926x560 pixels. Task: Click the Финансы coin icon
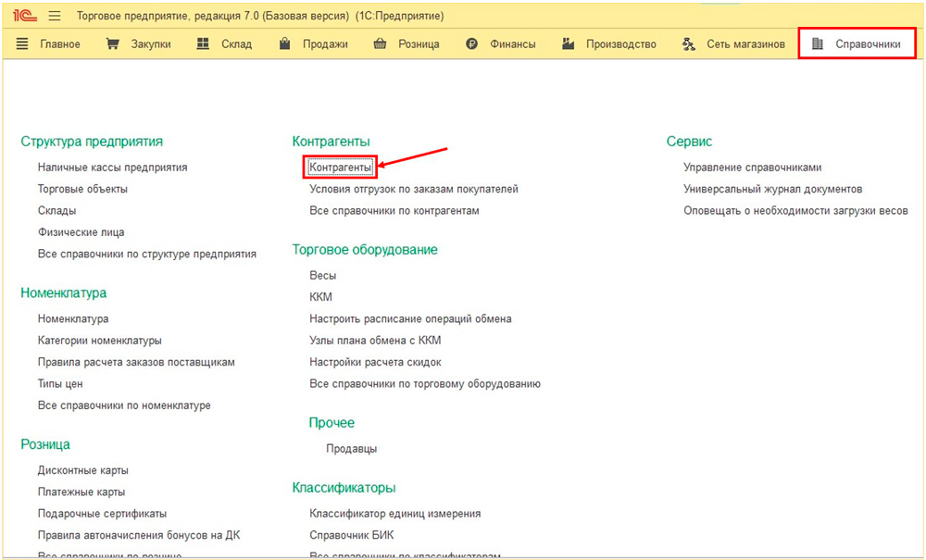click(472, 44)
